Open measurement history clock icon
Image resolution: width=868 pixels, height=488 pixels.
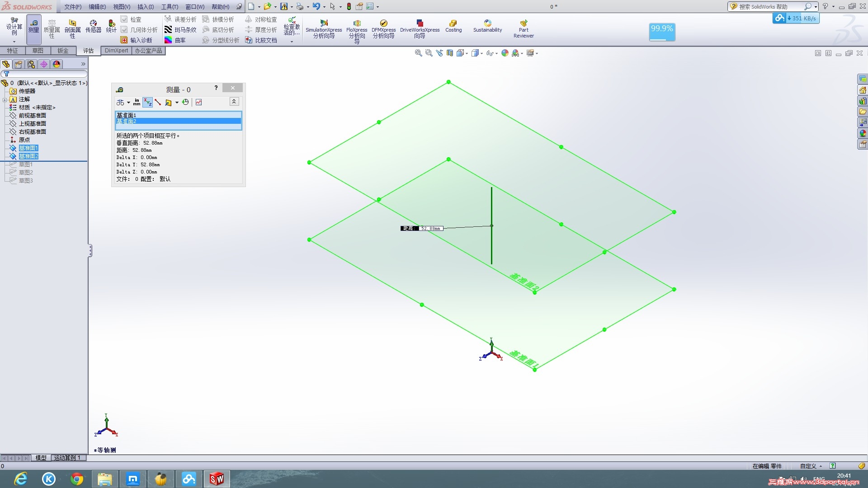pos(185,103)
